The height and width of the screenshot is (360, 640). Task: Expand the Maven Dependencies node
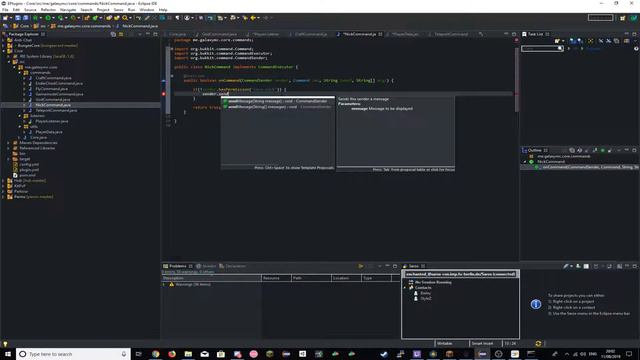point(9,143)
